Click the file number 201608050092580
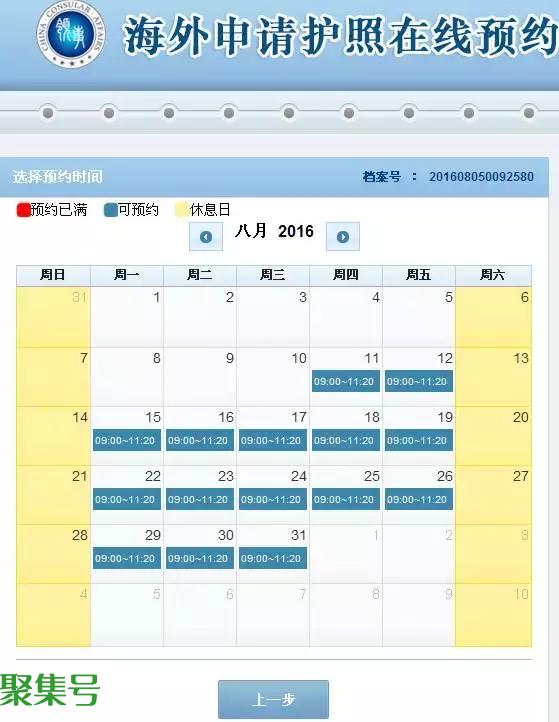 pyautogui.click(x=481, y=177)
